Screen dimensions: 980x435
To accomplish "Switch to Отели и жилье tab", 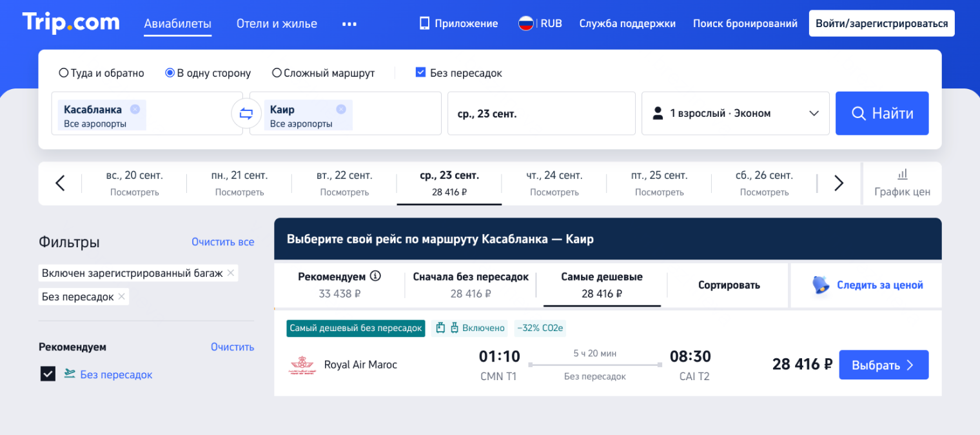I will click(x=277, y=24).
